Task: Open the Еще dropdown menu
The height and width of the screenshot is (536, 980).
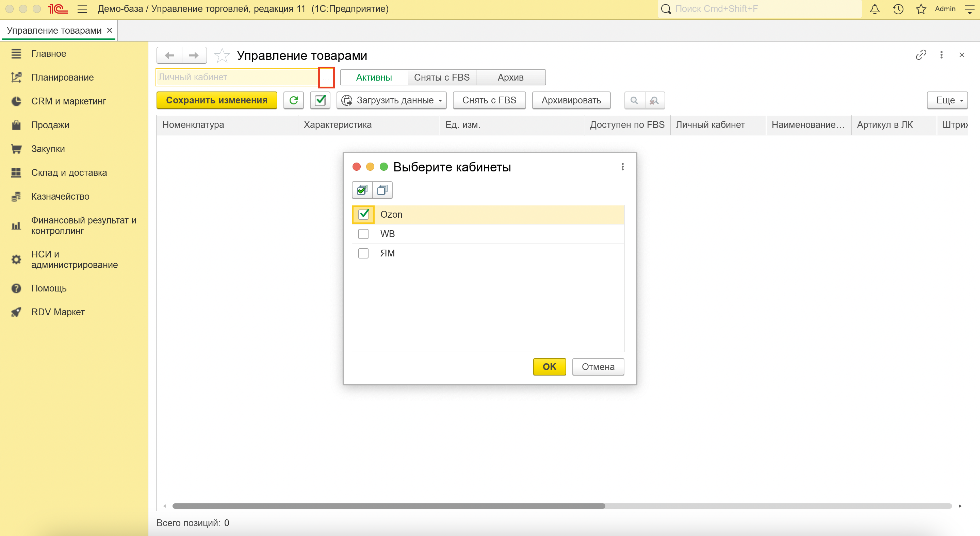Action: click(947, 100)
